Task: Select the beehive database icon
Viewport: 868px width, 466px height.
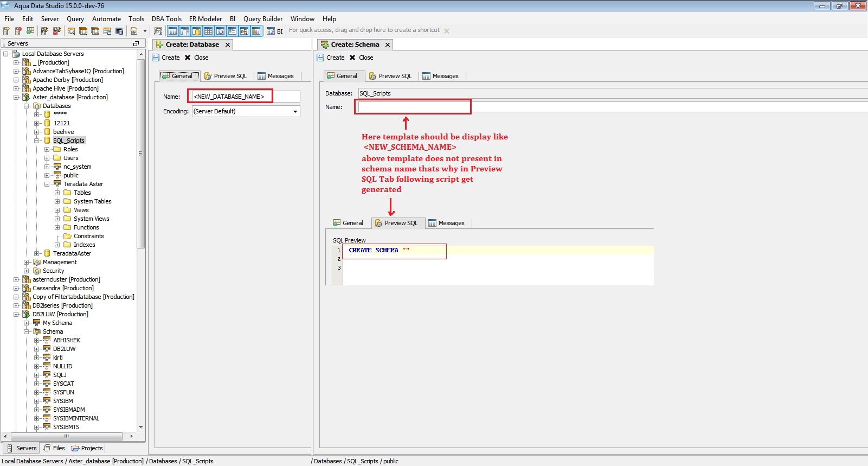Action: pyautogui.click(x=47, y=132)
